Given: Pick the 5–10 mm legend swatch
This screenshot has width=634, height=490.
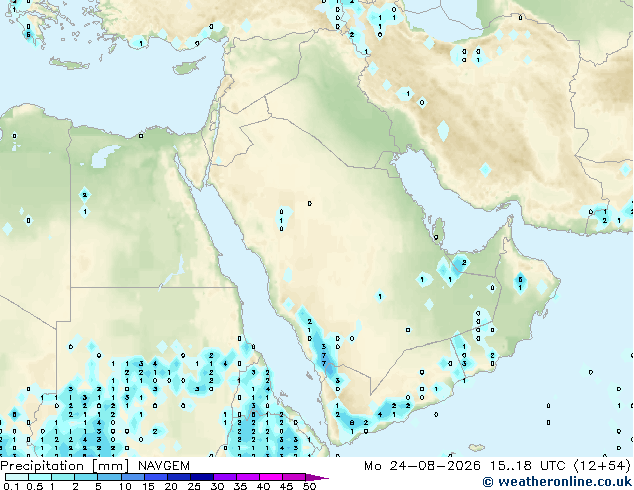Looking at the screenshot, I should pos(109,477).
